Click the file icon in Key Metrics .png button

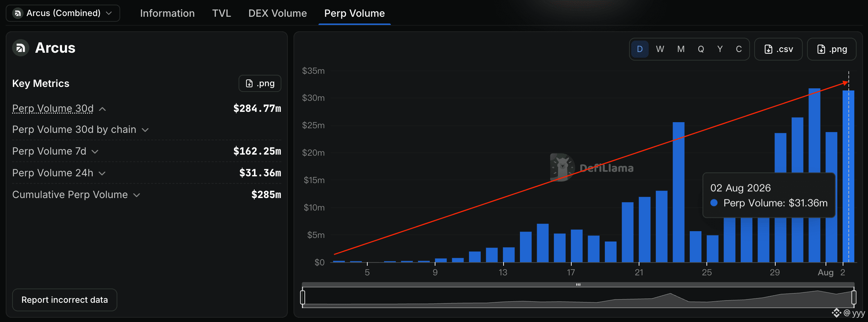coord(249,83)
